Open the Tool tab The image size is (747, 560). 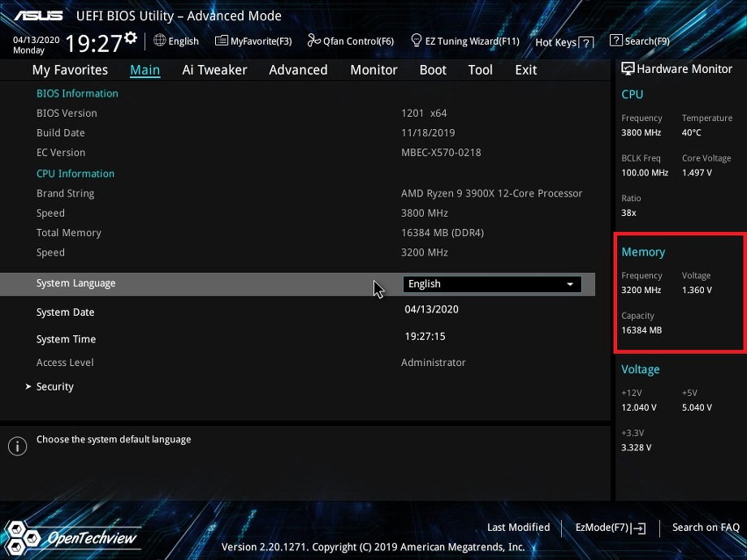(480, 70)
